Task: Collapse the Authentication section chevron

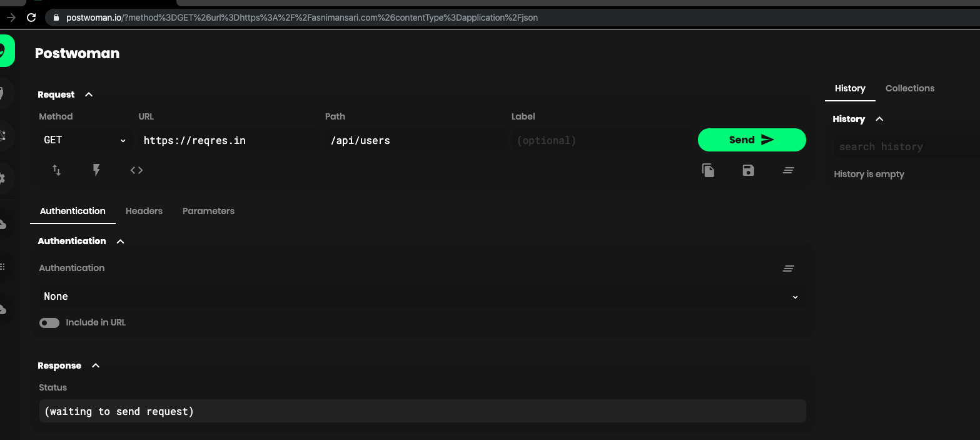Action: pos(121,241)
